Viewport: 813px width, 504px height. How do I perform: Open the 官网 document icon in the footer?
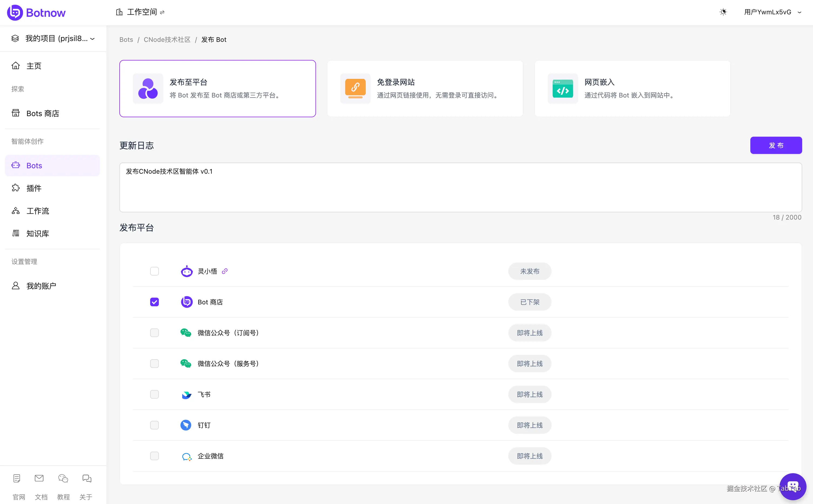pos(17,478)
